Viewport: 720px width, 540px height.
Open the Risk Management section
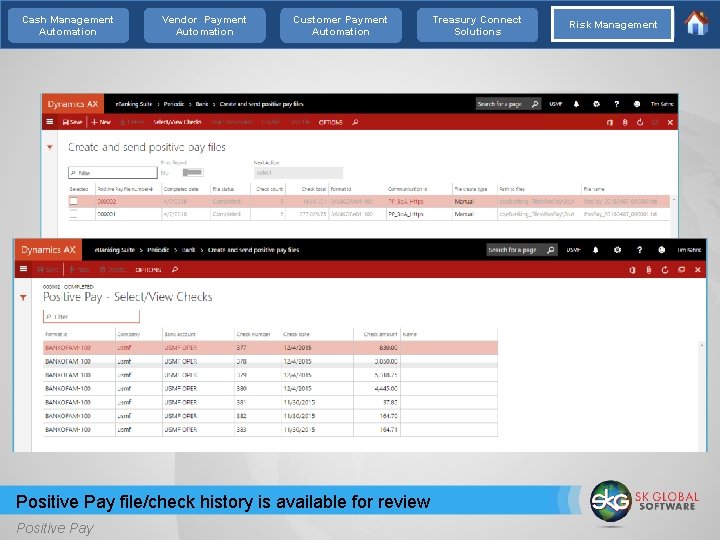click(x=613, y=24)
